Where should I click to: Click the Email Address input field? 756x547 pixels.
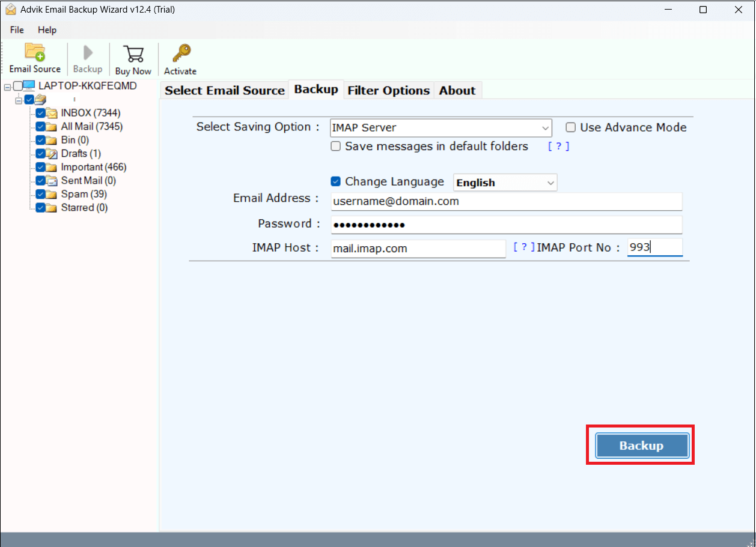click(507, 202)
